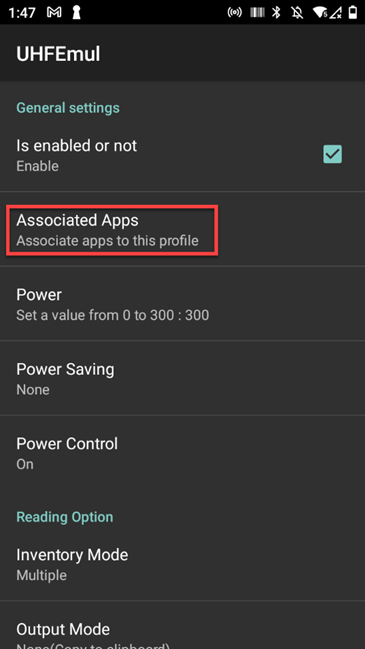Tap the Reading Option header
365x649 pixels.
tap(65, 517)
